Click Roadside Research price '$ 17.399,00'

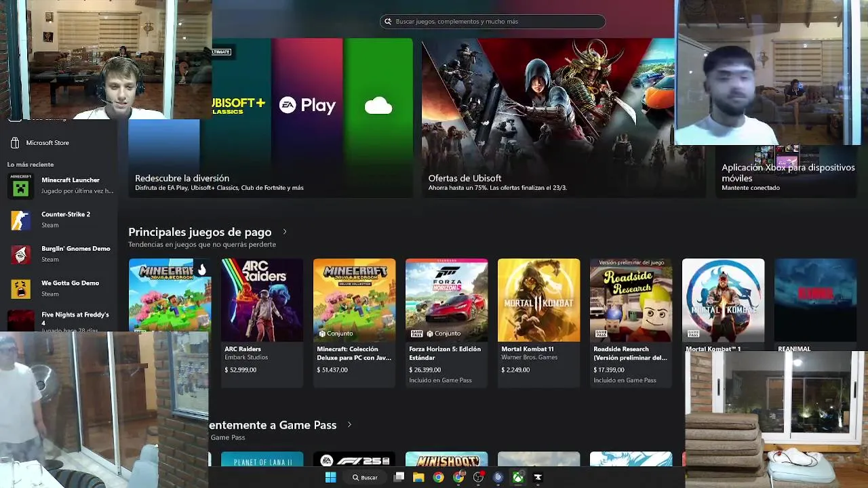pyautogui.click(x=609, y=370)
